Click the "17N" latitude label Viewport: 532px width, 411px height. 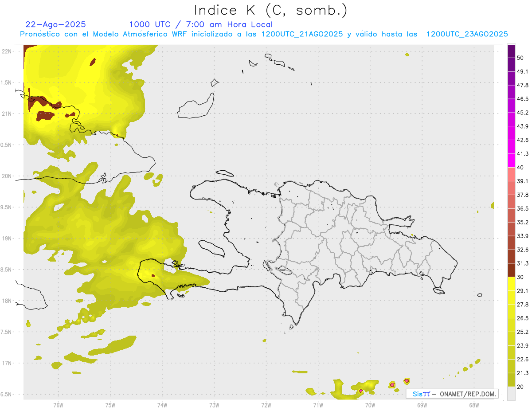pos(7,363)
